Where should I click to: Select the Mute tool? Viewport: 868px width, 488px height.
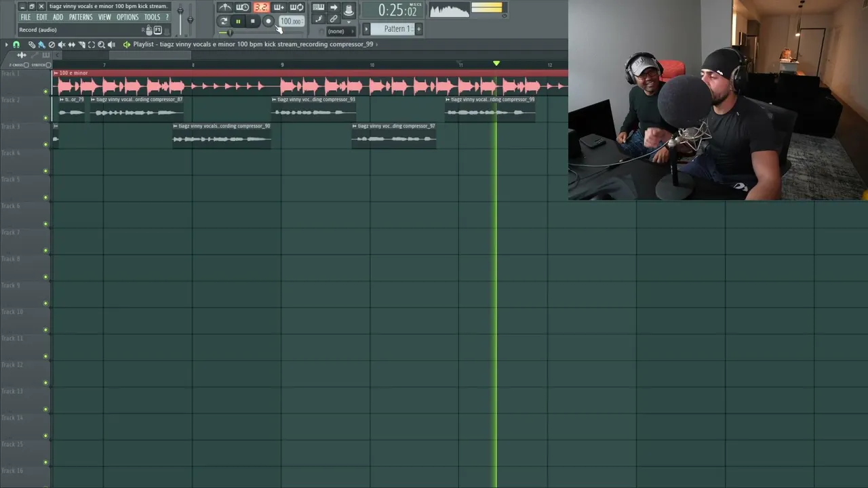point(62,45)
